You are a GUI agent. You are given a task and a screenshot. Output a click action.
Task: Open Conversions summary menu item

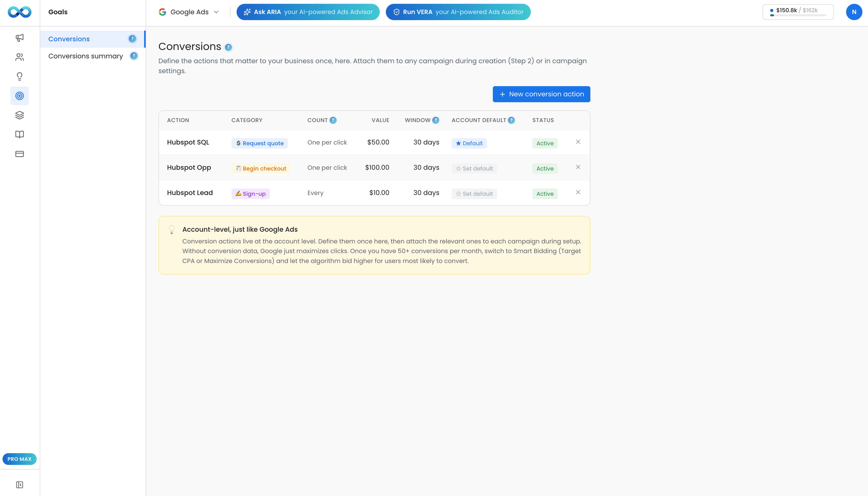point(93,56)
